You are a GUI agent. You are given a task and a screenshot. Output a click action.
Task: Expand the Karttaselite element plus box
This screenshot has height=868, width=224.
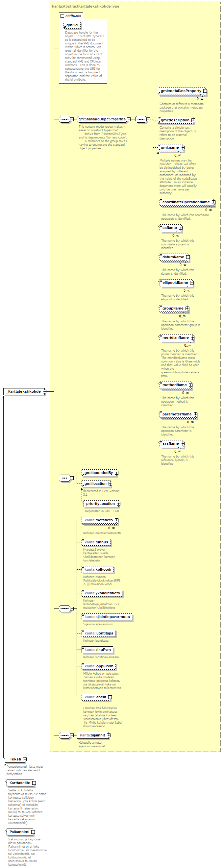[34, 783]
